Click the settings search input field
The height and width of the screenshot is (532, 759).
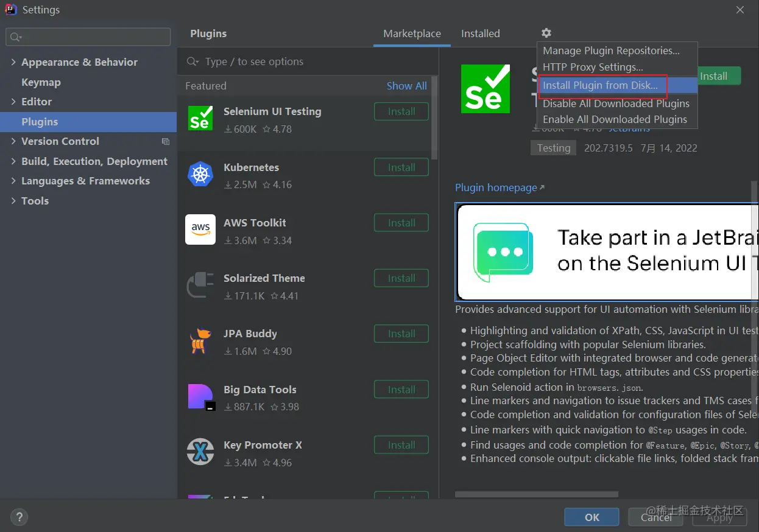pyautogui.click(x=88, y=37)
